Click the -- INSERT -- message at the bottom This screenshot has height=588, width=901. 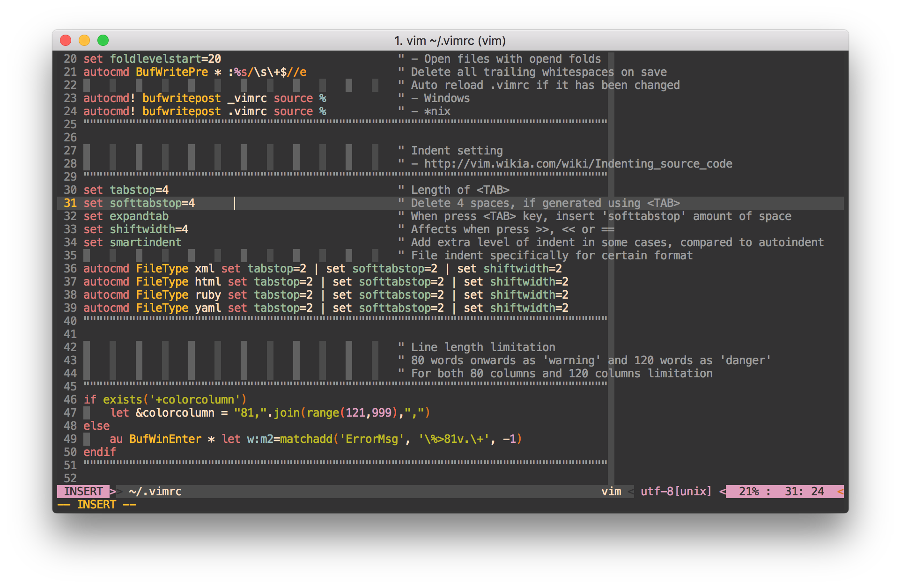click(x=96, y=504)
